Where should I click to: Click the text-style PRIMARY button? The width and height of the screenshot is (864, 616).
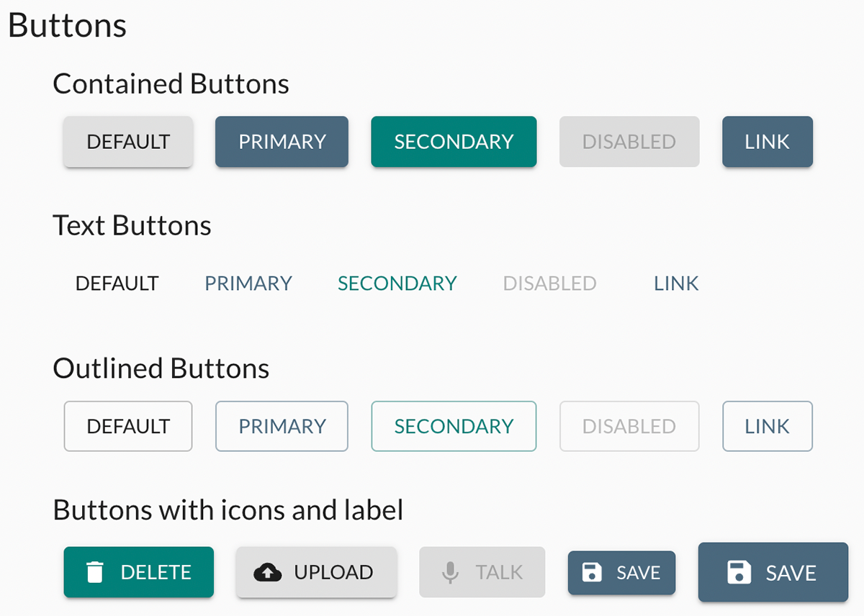coord(248,284)
